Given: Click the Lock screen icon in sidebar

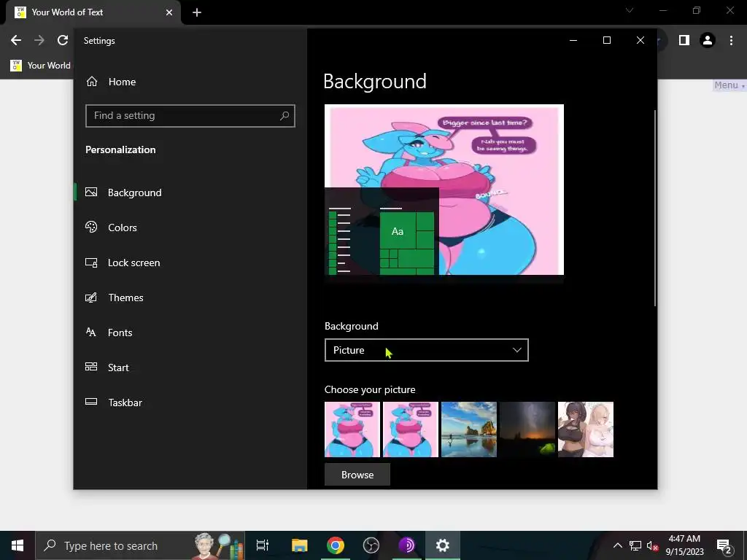Looking at the screenshot, I should tap(91, 262).
